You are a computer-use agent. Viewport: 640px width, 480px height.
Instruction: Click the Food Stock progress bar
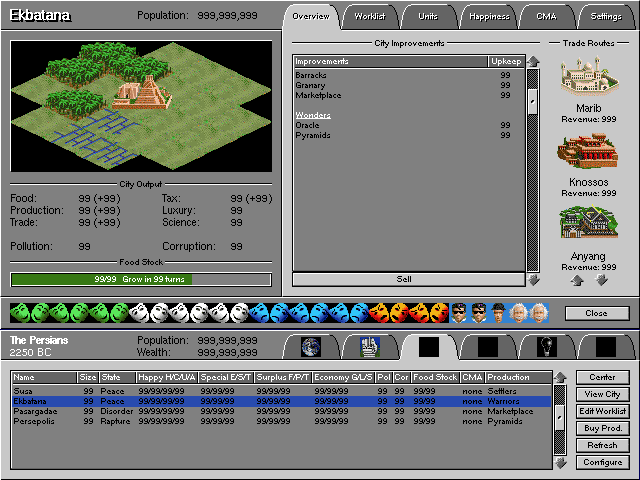(141, 279)
